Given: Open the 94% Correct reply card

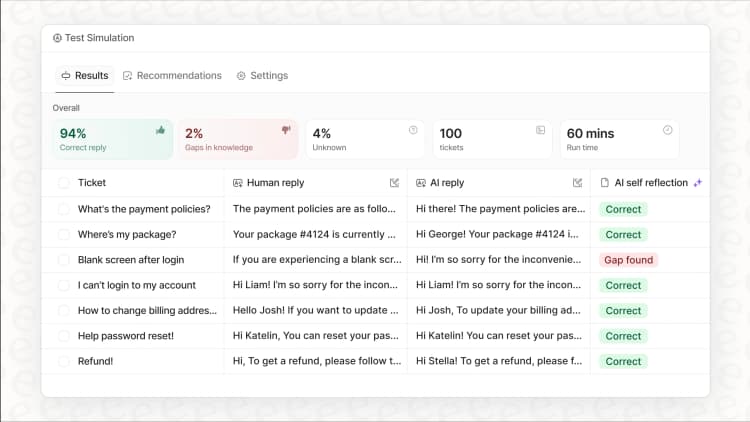Looking at the screenshot, I should coord(112,139).
